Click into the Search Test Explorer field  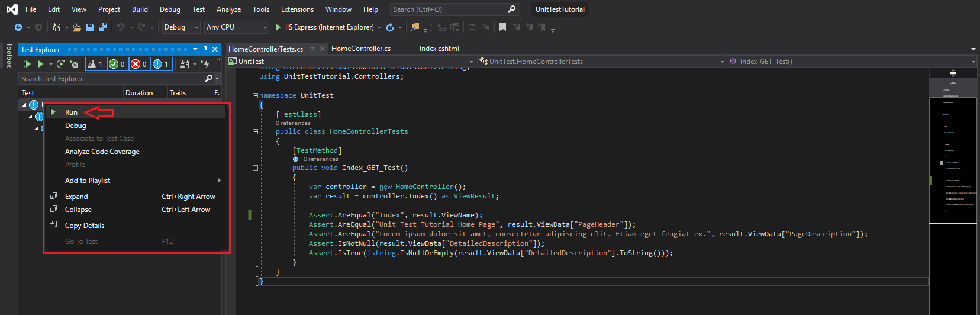coord(111,79)
